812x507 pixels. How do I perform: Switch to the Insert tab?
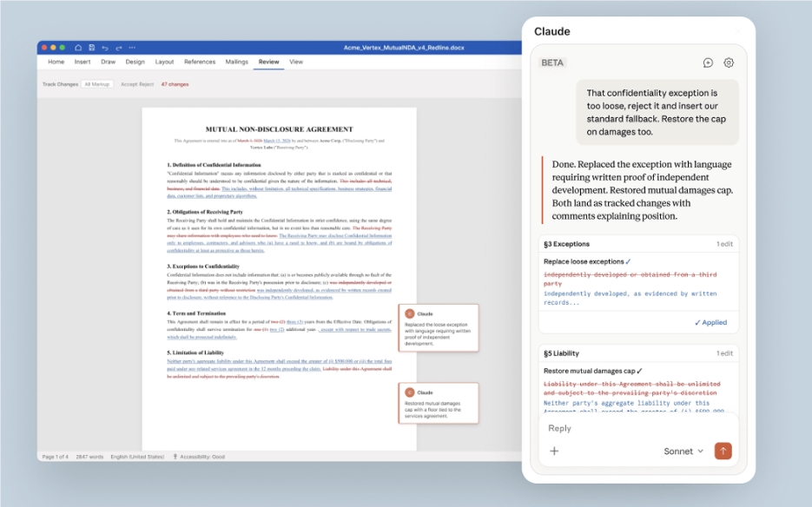tap(83, 62)
